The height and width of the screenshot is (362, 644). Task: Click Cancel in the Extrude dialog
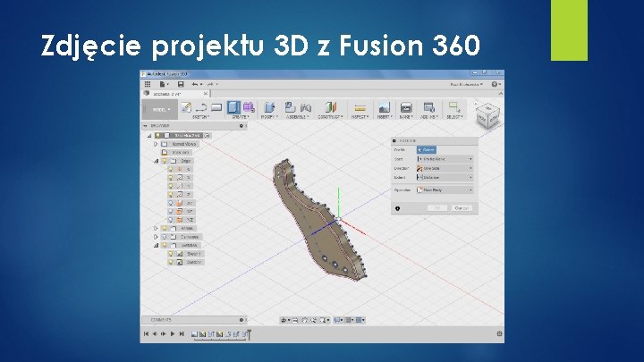pyautogui.click(x=462, y=208)
